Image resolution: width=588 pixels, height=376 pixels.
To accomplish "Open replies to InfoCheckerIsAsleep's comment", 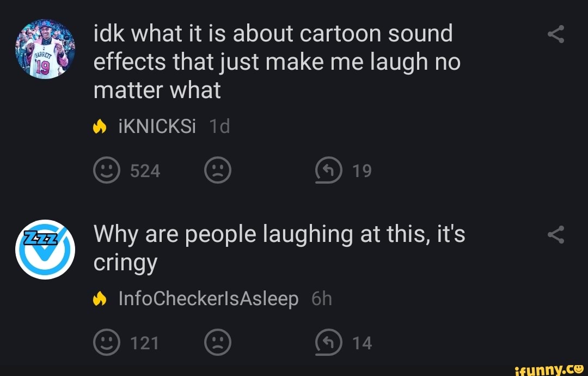I will 327,343.
